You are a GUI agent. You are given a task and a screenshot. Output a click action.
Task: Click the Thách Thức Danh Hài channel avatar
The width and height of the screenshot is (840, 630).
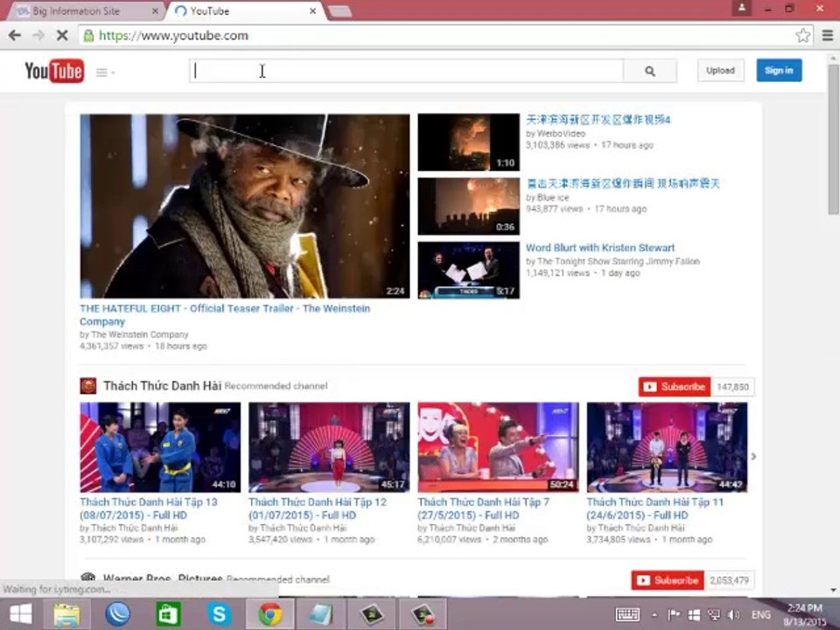coord(88,386)
